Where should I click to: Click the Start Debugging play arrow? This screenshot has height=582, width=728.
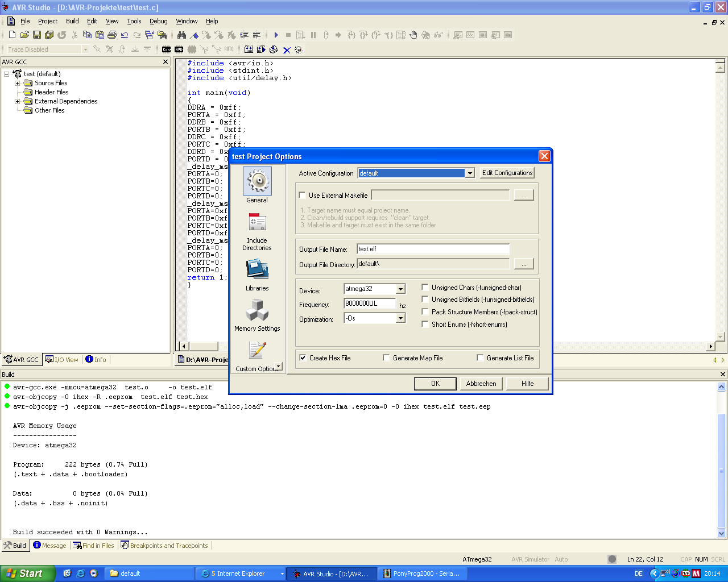point(276,35)
